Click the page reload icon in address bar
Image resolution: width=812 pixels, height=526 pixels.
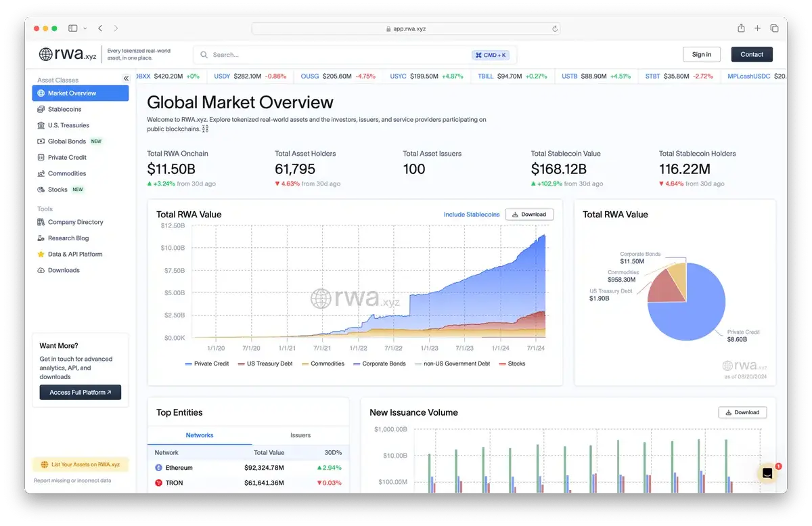tap(555, 29)
